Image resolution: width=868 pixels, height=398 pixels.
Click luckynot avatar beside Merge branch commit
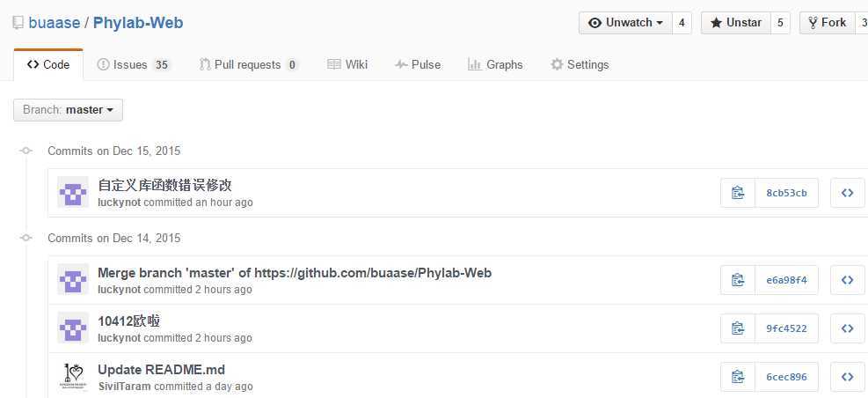73,279
